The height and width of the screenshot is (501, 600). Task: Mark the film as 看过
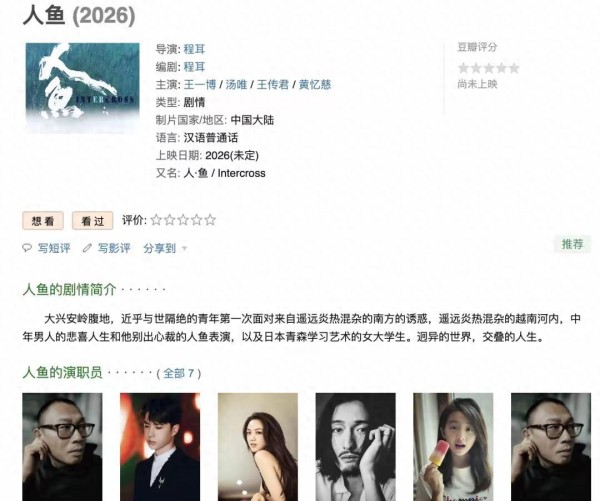93,221
